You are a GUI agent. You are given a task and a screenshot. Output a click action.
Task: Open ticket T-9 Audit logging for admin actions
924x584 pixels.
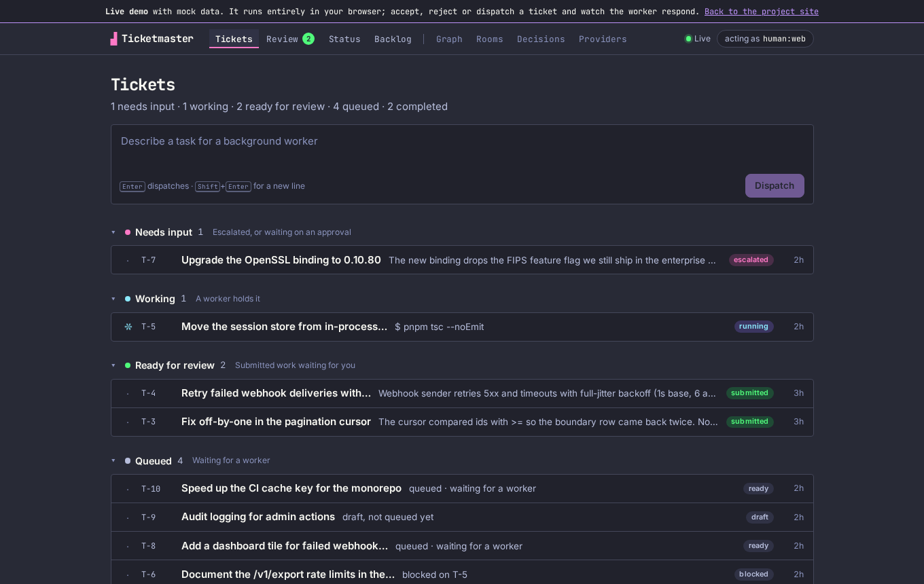[x=462, y=517]
